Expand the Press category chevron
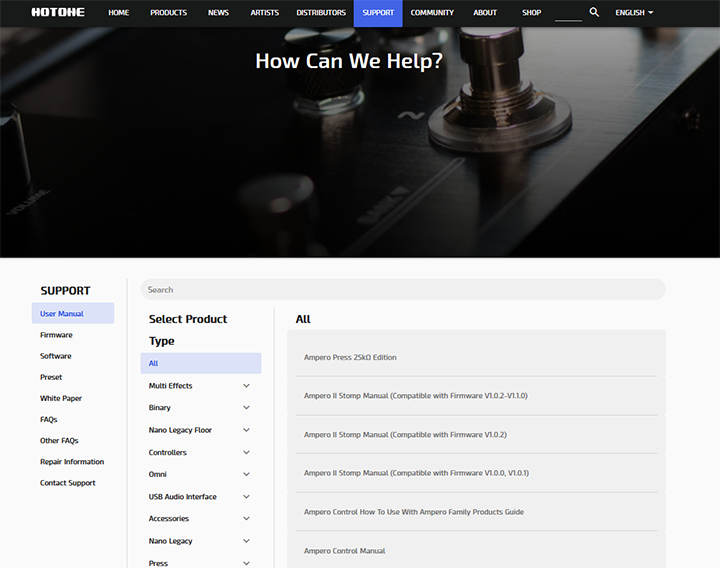Viewport: 720px width, 568px height. [x=246, y=563]
